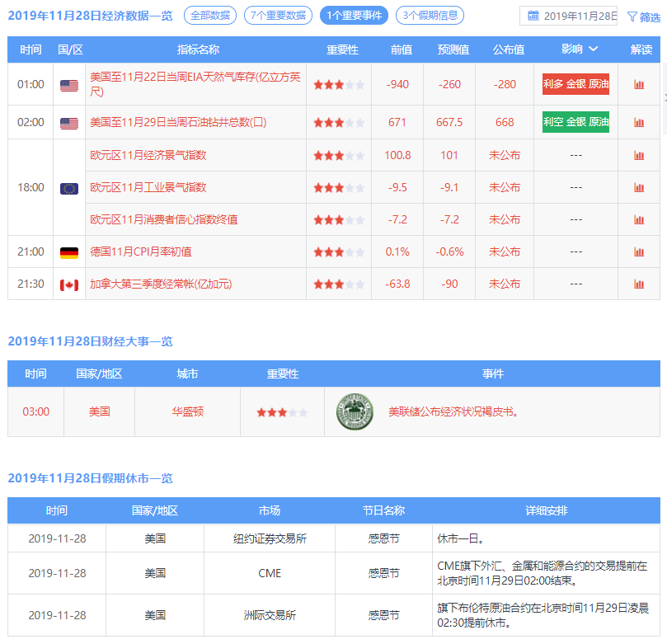Screen dimensions: 667x644
Task: Open chart icon for 消费者信心指数终值 row
Action: click(x=638, y=219)
